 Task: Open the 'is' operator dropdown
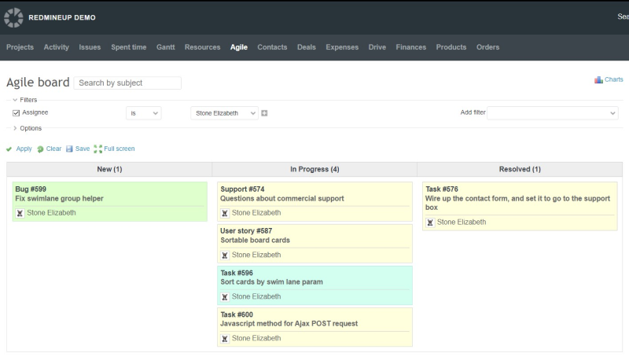[144, 113]
